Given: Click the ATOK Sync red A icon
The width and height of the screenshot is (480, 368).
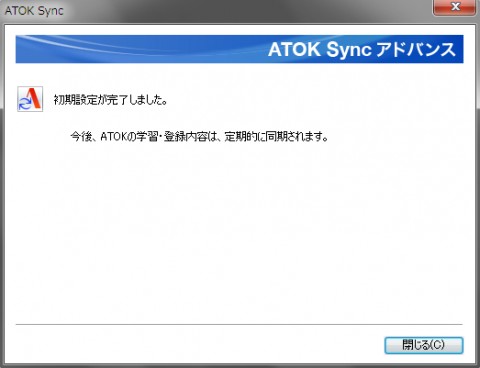Looking at the screenshot, I should pos(30,99).
